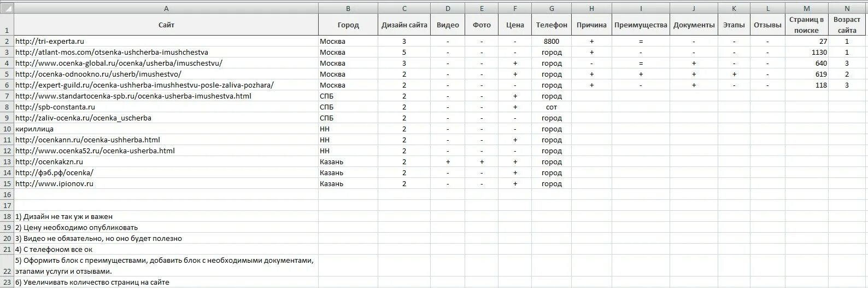The image size is (868, 288).
Task: Select the ocenkakzn.ru site cell
Action: [x=166, y=162]
